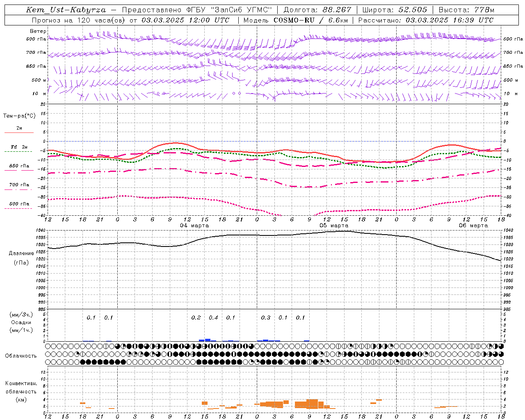Click the 0.4 precipitation amount value
This screenshot has height=420, width=525.
213,318
